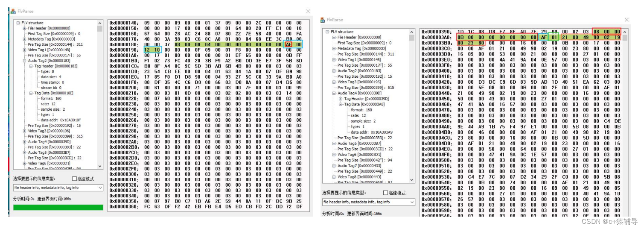Click the green analysis progress bar
644x229 pixels.
tap(58, 207)
